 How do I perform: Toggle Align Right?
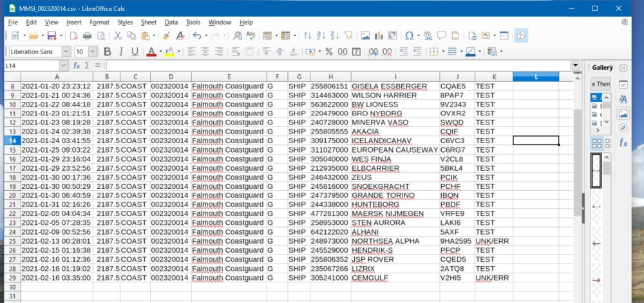pos(219,52)
